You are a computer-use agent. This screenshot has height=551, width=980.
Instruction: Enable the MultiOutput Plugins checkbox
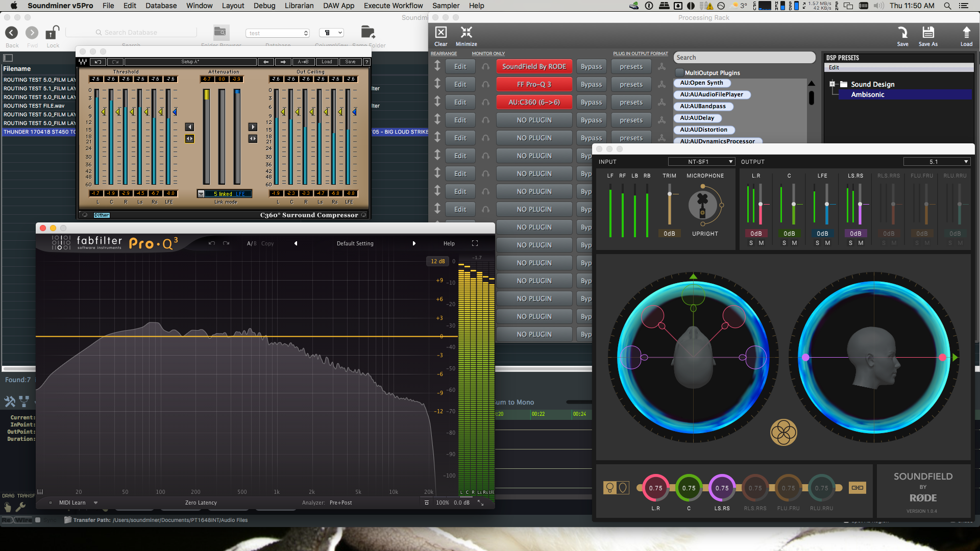tap(679, 72)
